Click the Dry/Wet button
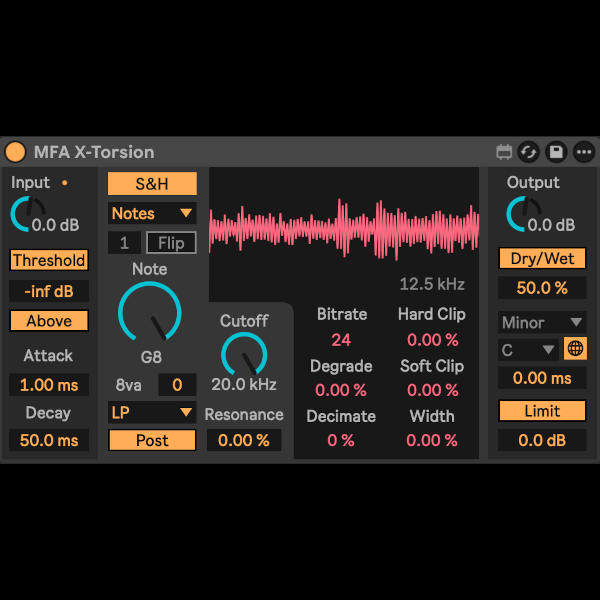This screenshot has width=600, height=600. (x=542, y=259)
